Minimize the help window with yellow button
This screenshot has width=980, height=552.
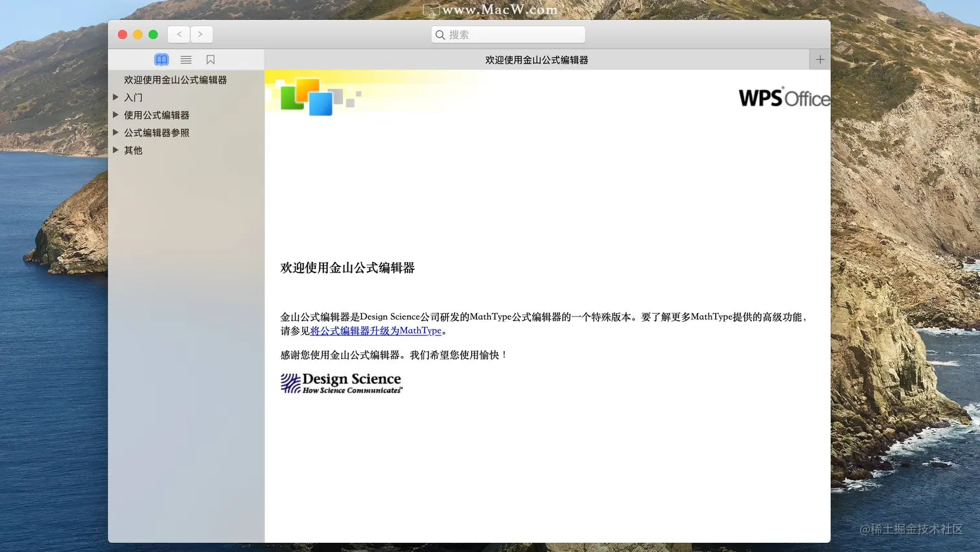click(137, 34)
